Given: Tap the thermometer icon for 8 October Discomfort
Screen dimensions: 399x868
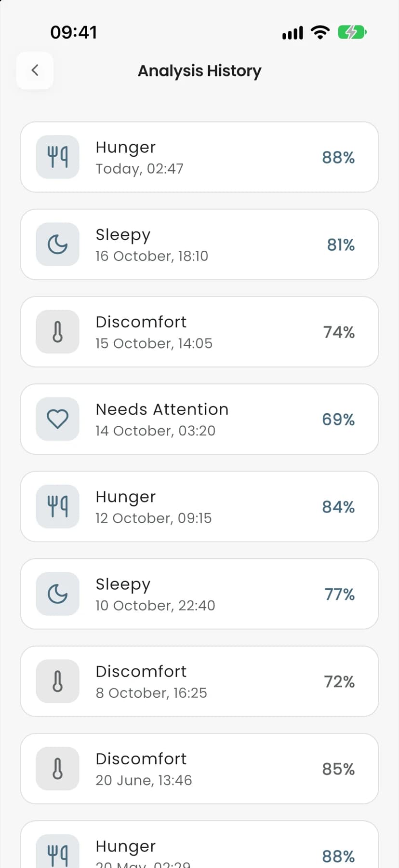Looking at the screenshot, I should point(58,681).
